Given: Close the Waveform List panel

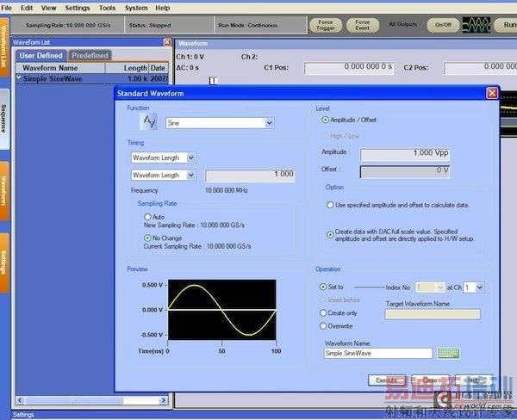Looking at the screenshot, I should 167,42.
